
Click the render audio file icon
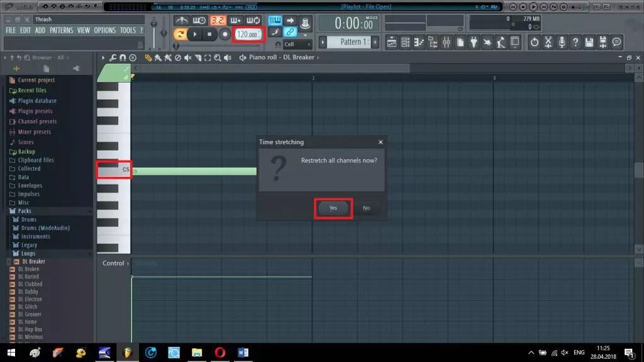603,42
